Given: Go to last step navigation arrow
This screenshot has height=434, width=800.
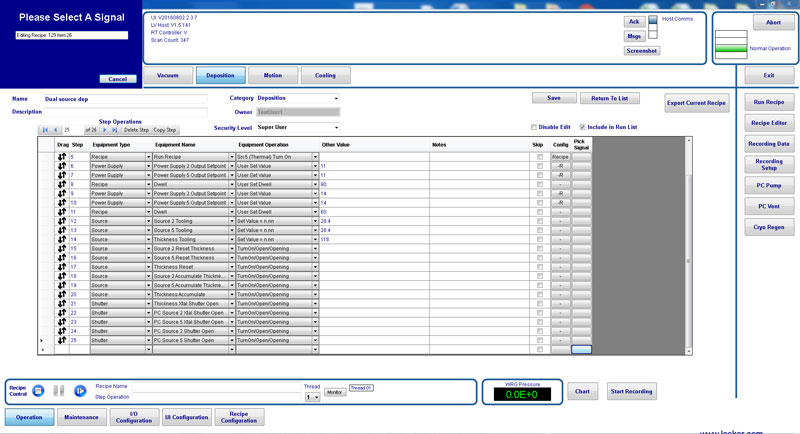Looking at the screenshot, I should pos(115,130).
